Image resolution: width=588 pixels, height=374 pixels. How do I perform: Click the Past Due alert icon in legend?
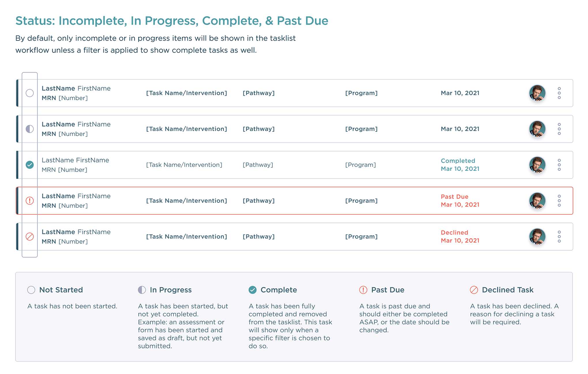tap(363, 290)
